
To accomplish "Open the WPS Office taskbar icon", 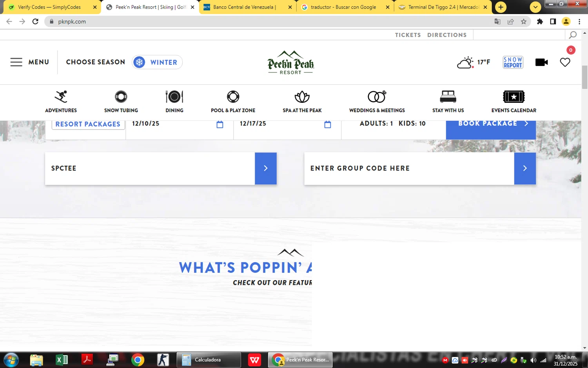I will point(255,360).
